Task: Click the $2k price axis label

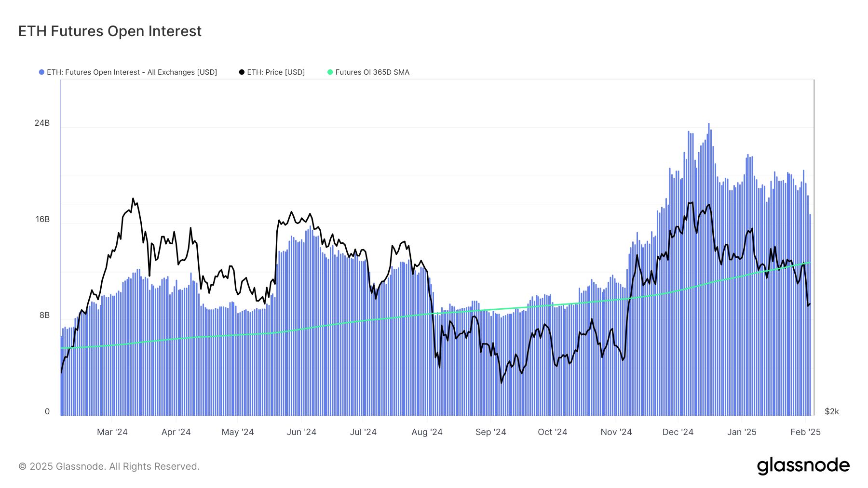Action: pos(831,411)
